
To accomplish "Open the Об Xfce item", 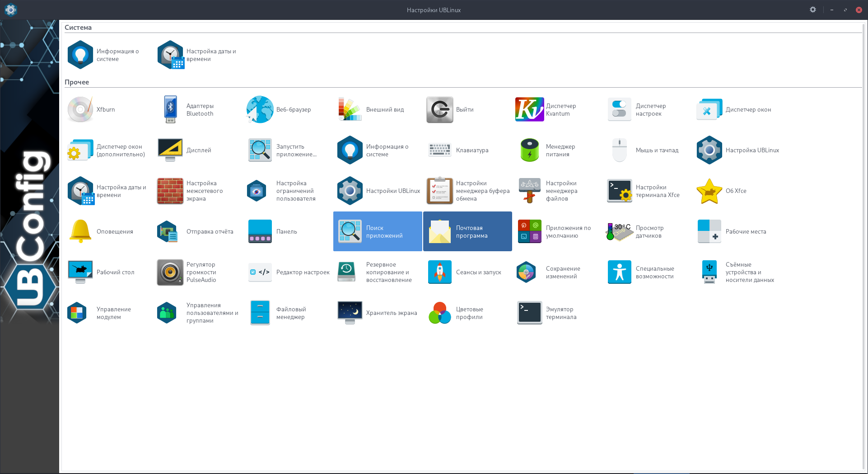I will click(737, 191).
